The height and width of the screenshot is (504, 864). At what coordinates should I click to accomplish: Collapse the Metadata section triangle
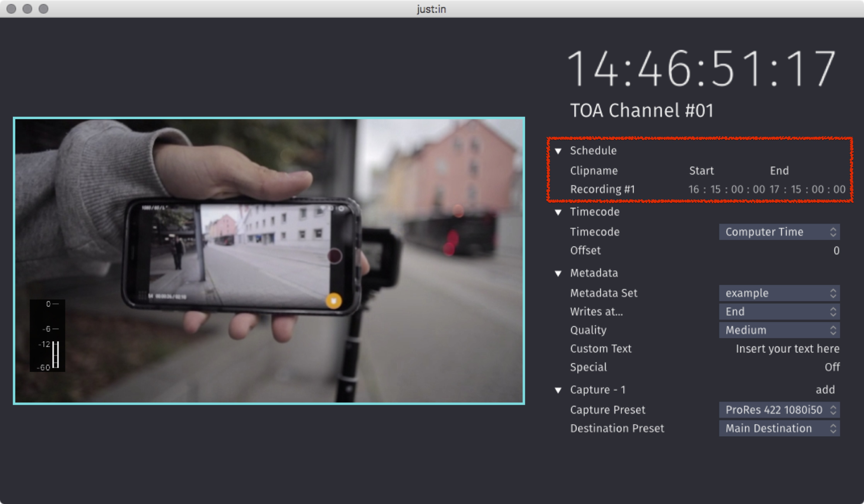[x=558, y=273]
